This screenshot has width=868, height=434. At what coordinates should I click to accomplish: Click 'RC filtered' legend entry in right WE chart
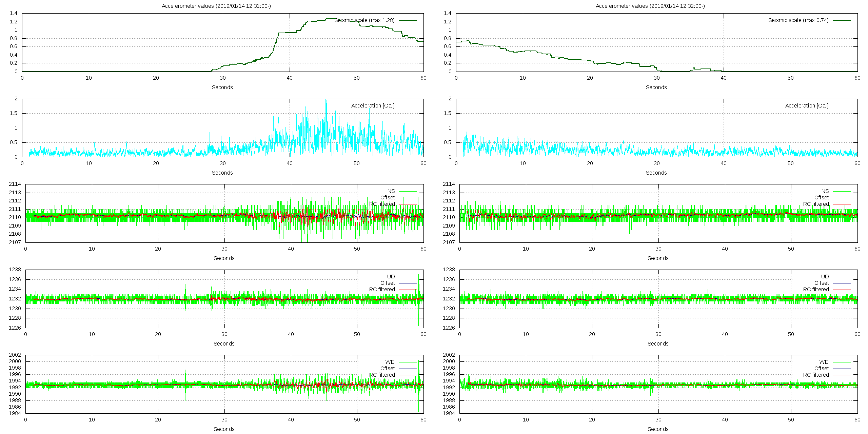click(x=816, y=375)
